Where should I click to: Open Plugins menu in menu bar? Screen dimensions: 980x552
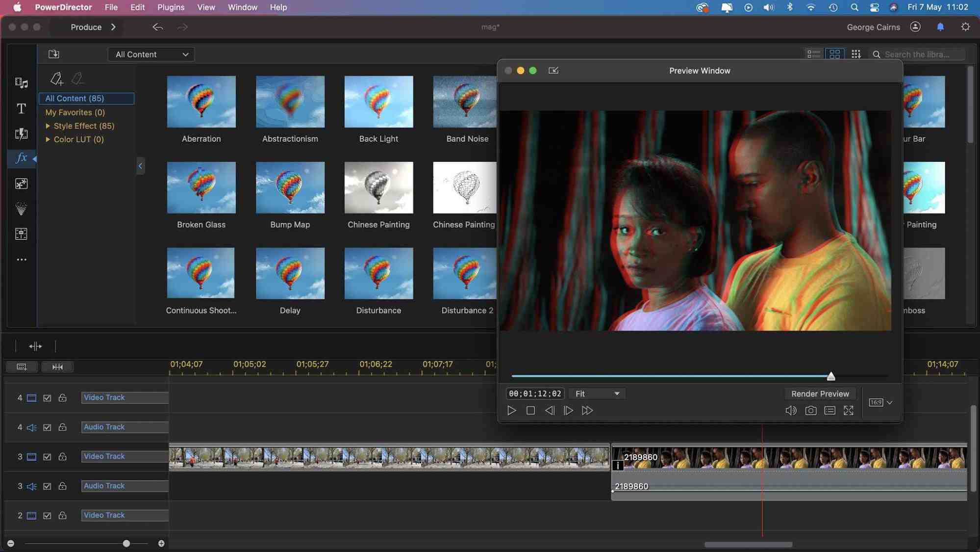click(171, 7)
